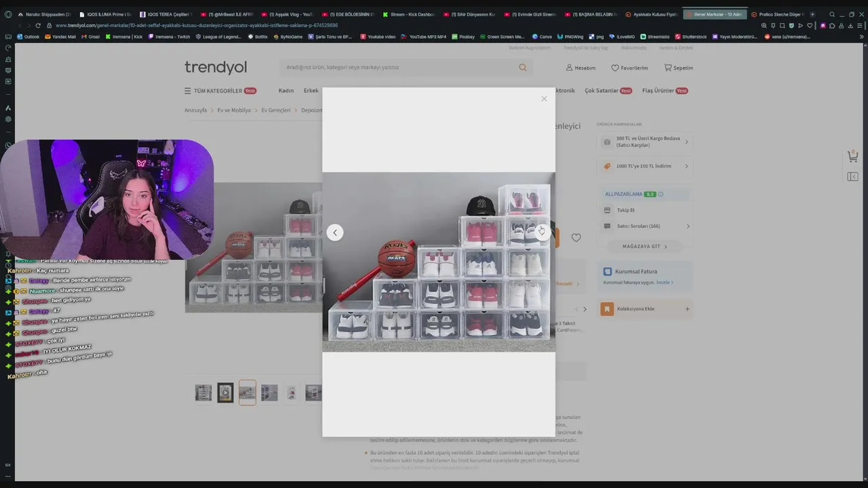
Task: Open Shutterstock bookmark
Action: click(x=691, y=37)
